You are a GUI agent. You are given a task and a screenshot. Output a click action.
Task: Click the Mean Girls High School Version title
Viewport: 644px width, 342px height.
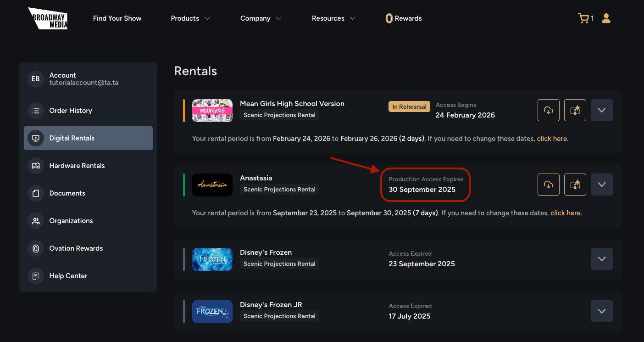tap(292, 104)
